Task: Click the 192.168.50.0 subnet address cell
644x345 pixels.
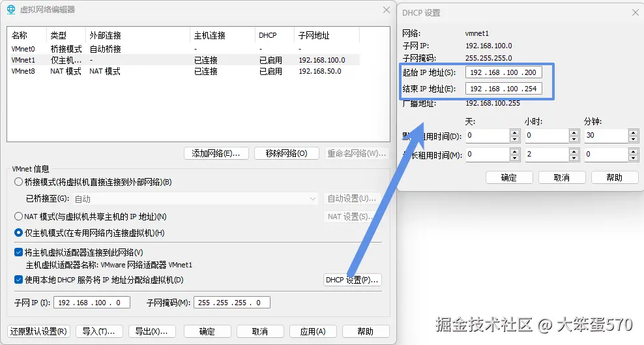Action: [x=320, y=71]
